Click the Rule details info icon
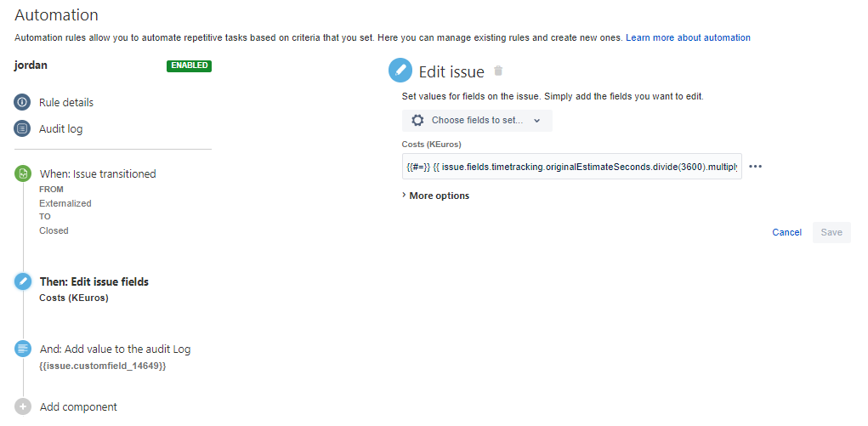This screenshot has width=868, height=426. [23, 103]
